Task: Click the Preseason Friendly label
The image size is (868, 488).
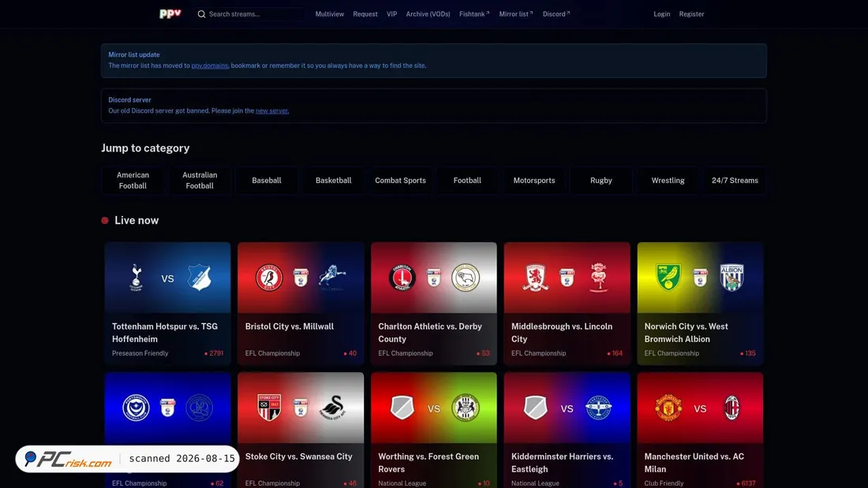Action: pos(140,353)
